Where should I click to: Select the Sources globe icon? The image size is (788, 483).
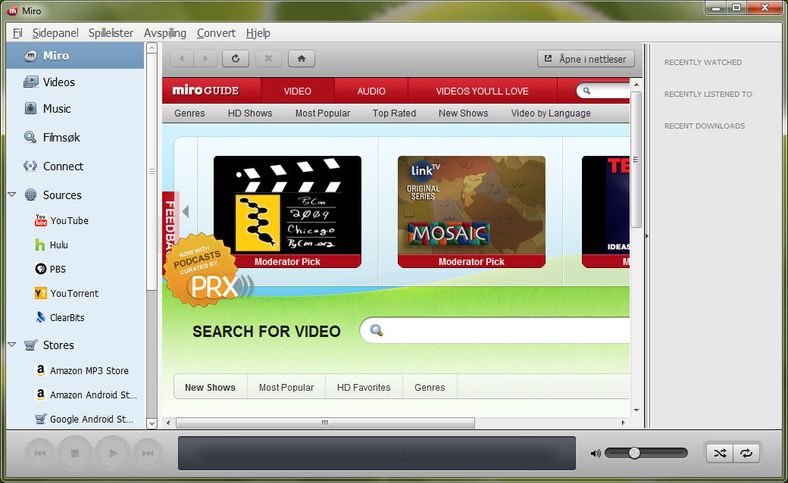click(x=31, y=195)
